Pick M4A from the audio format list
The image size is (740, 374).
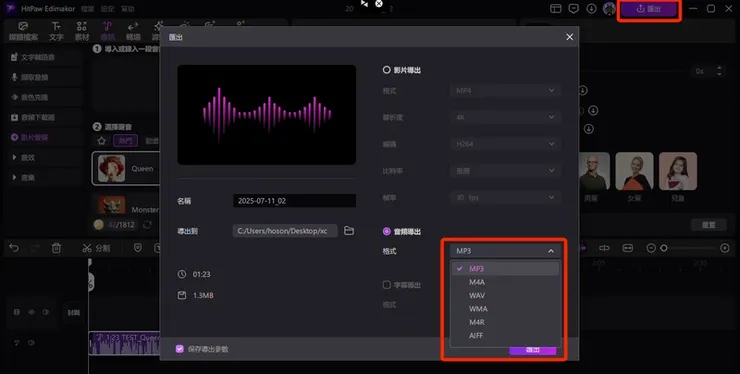click(505, 282)
